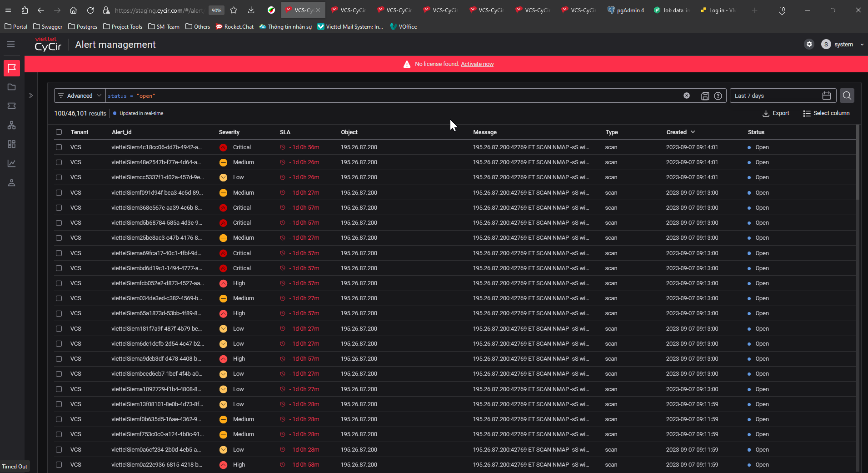The height and width of the screenshot is (473, 868).
Task: Open the folder icon in left sidebar
Action: [12, 87]
